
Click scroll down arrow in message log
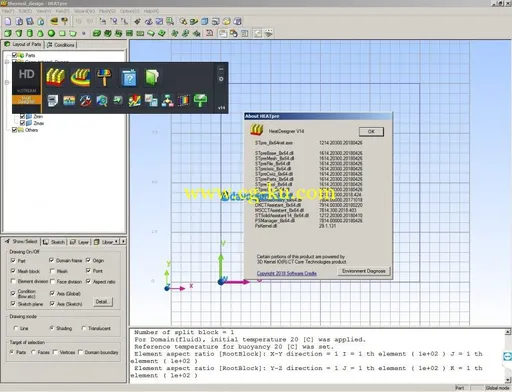(508, 380)
